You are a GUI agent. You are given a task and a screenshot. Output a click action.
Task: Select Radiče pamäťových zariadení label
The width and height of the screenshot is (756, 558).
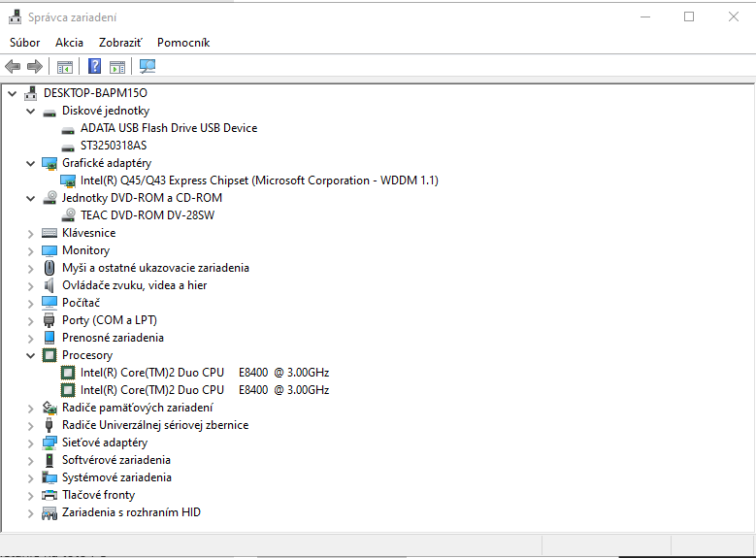click(x=138, y=408)
